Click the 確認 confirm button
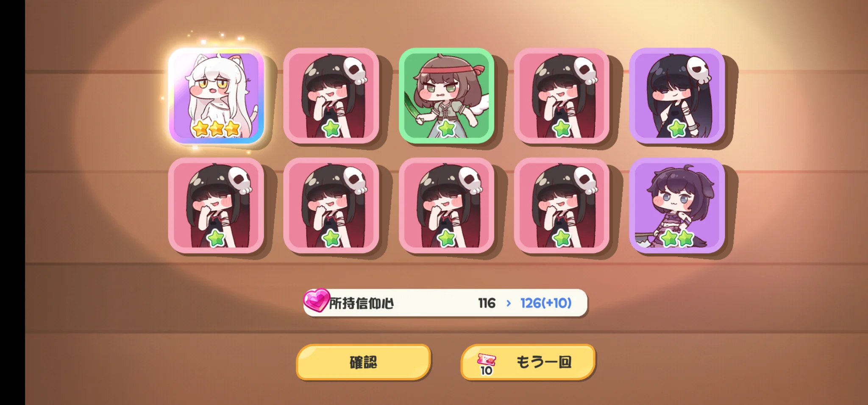Image resolution: width=868 pixels, height=405 pixels. click(364, 362)
